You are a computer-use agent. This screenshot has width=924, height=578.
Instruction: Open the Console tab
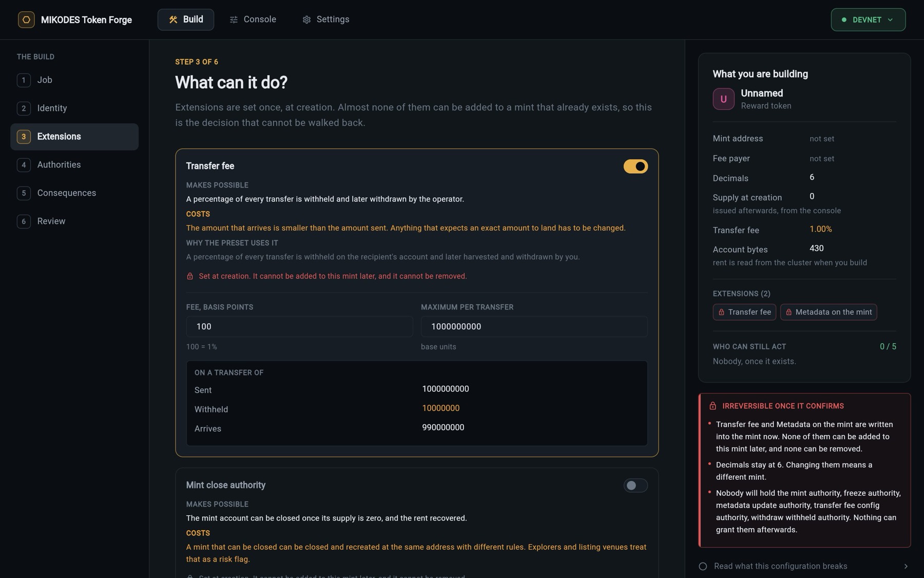pos(253,20)
